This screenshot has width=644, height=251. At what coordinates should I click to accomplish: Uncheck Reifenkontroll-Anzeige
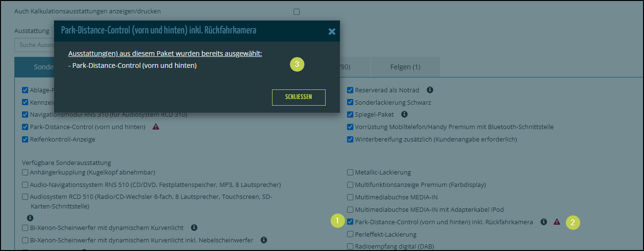25,140
